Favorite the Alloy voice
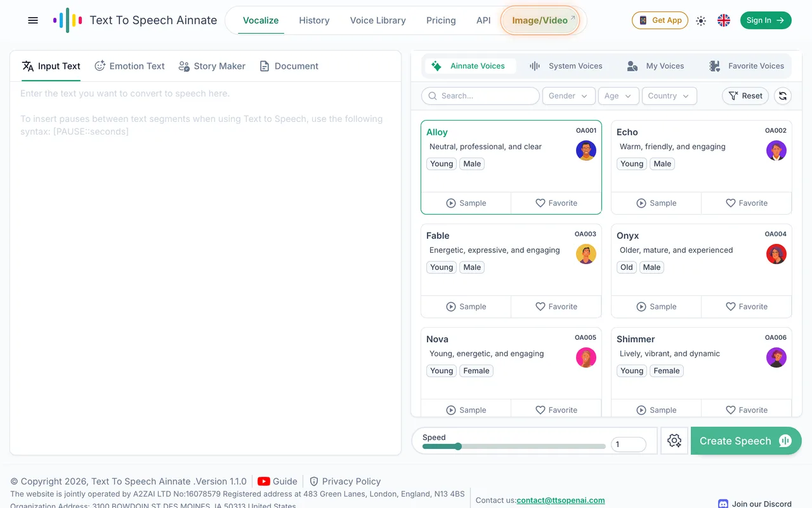 (556, 203)
